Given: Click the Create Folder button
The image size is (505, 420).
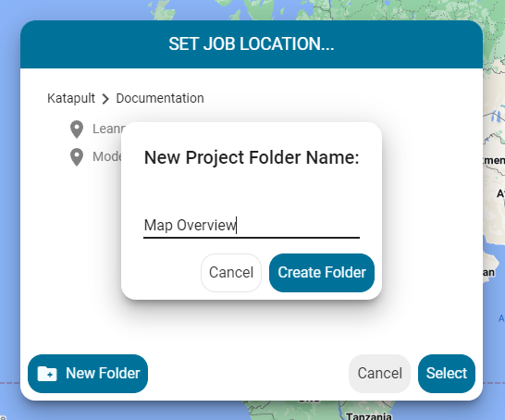Looking at the screenshot, I should tap(322, 273).
